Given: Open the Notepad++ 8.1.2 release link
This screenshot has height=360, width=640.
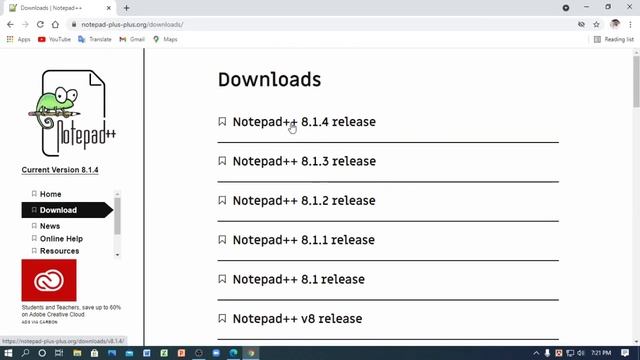Looking at the screenshot, I should click(x=304, y=200).
